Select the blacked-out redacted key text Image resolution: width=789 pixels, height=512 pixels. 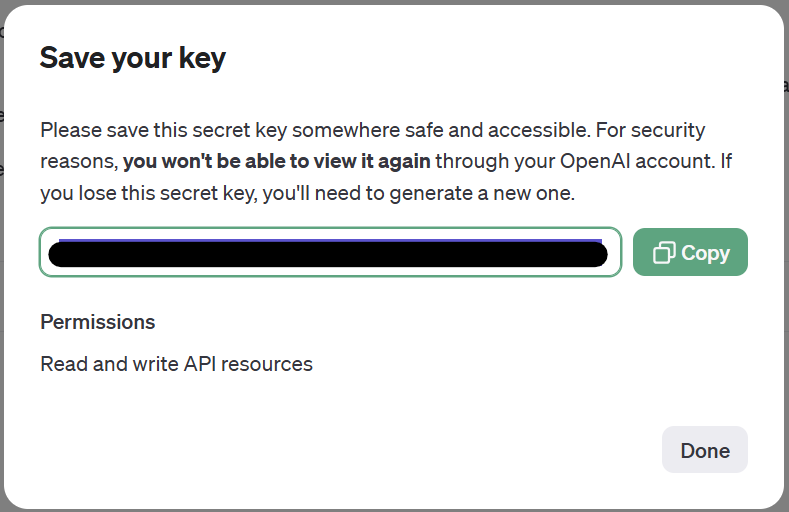point(328,254)
